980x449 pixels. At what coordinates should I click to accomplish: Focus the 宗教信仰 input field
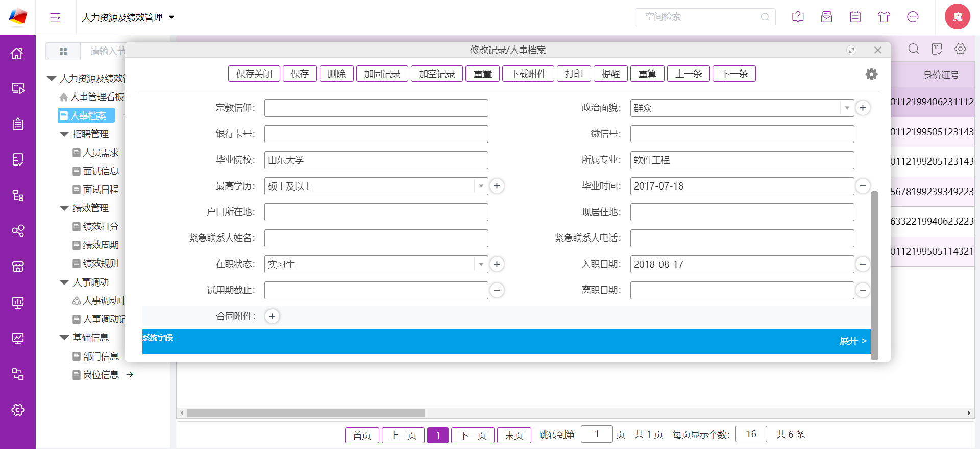pyautogui.click(x=376, y=108)
